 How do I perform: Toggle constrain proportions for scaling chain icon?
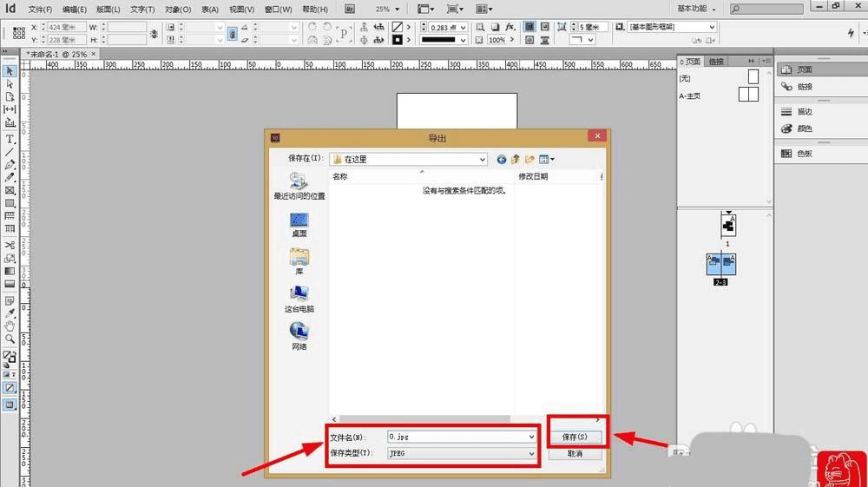click(233, 34)
